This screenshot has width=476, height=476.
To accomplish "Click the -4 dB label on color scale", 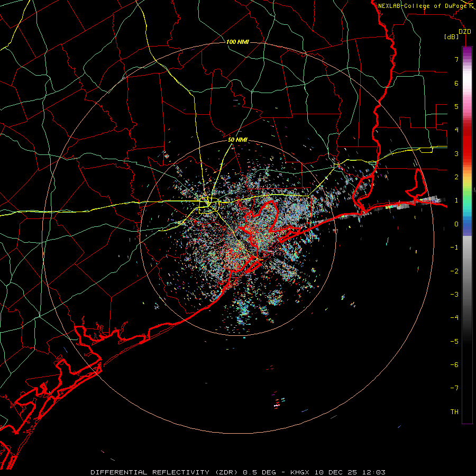I will (454, 318).
